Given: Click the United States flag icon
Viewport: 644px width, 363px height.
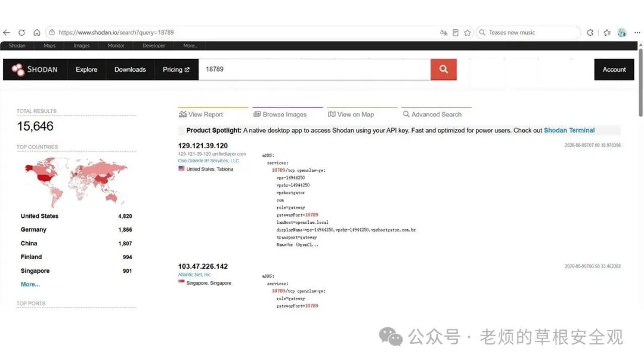Looking at the screenshot, I should pos(181,168).
